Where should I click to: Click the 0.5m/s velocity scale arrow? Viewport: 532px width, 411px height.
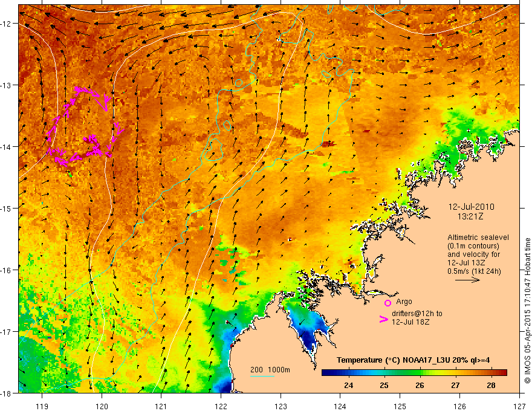click(467, 280)
